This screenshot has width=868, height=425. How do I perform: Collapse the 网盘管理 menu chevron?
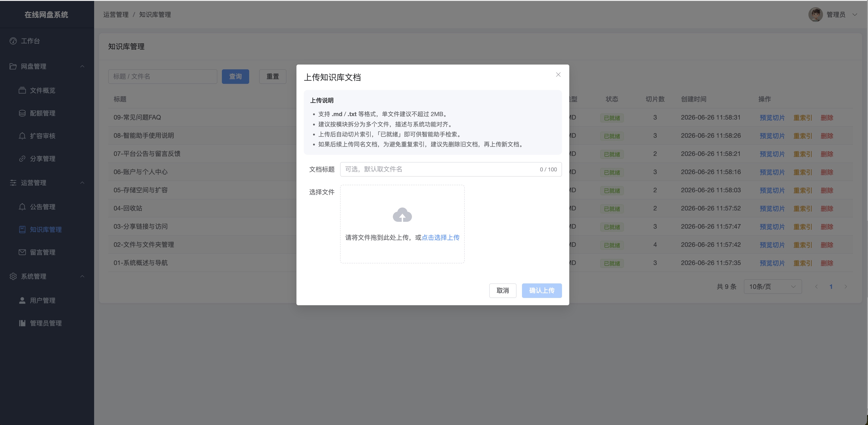[82, 66]
